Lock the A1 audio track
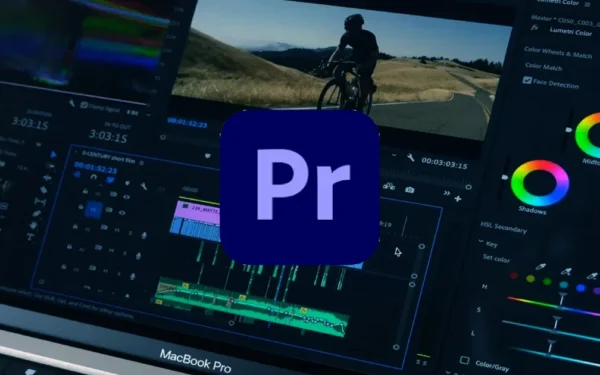The image size is (600, 375). (75, 227)
